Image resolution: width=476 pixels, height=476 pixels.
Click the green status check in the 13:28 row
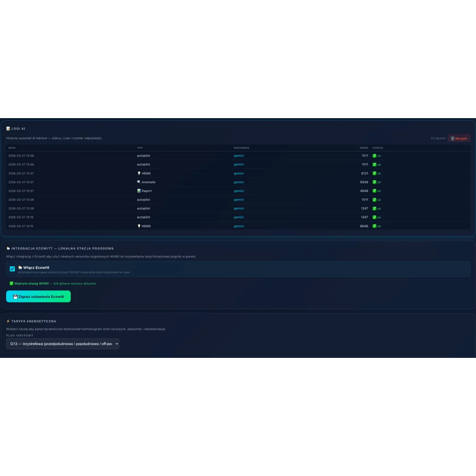pos(374,208)
